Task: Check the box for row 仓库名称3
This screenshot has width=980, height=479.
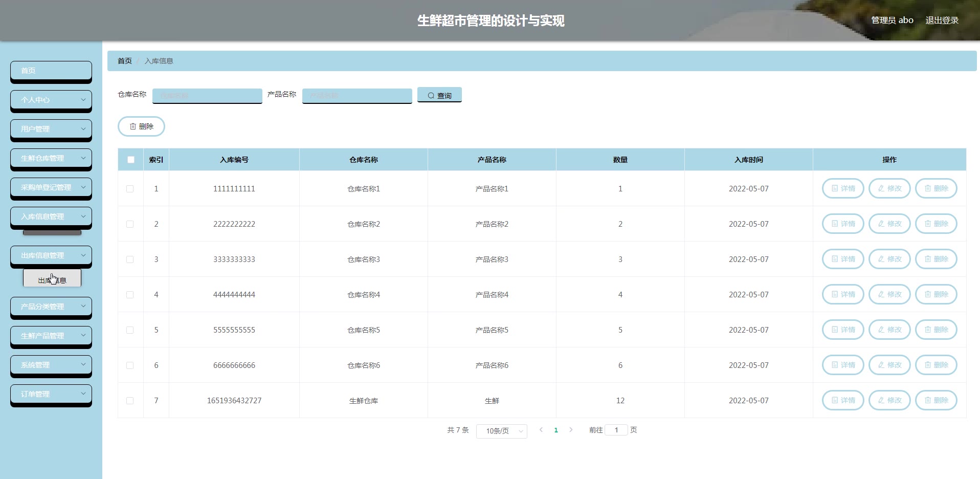Action: 130,259
